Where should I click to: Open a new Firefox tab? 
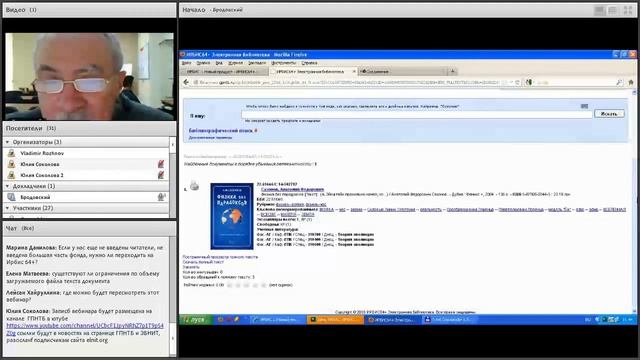(x=452, y=71)
